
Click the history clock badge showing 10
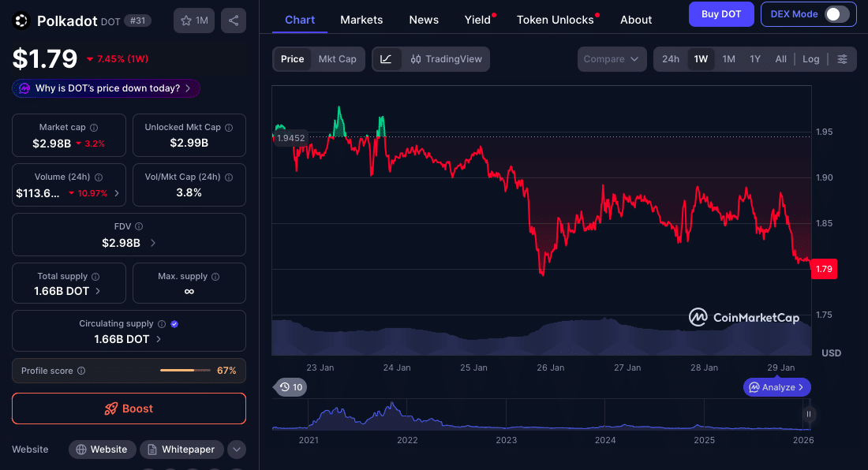pyautogui.click(x=290, y=387)
